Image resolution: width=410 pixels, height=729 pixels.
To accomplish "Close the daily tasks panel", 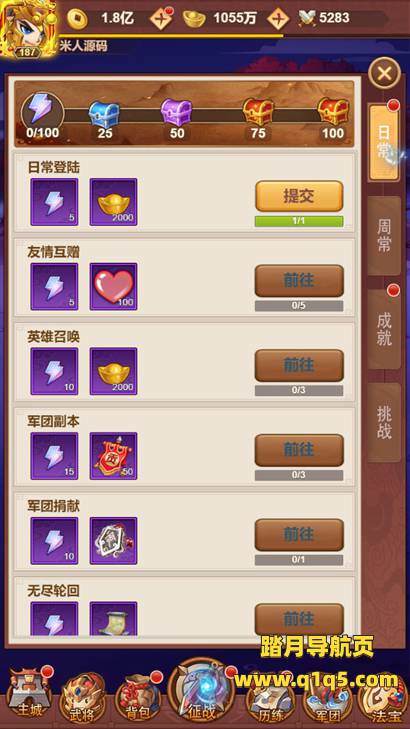I will 384,73.
